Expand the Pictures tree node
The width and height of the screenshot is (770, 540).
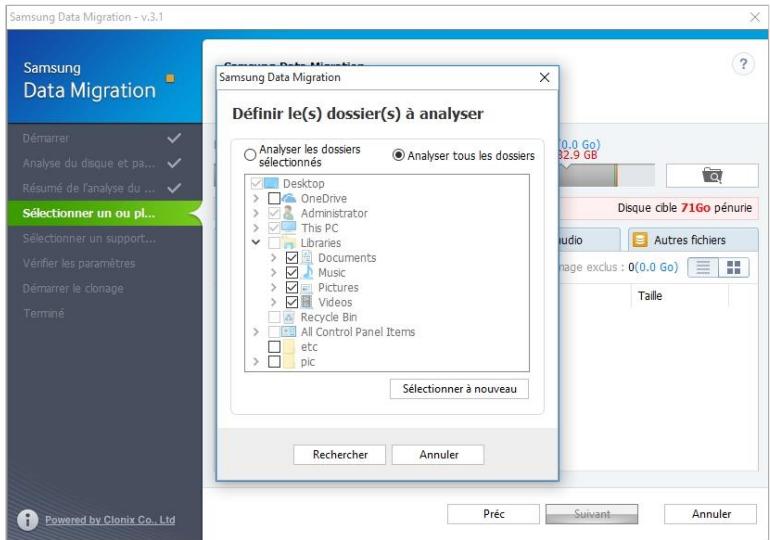coord(274,287)
